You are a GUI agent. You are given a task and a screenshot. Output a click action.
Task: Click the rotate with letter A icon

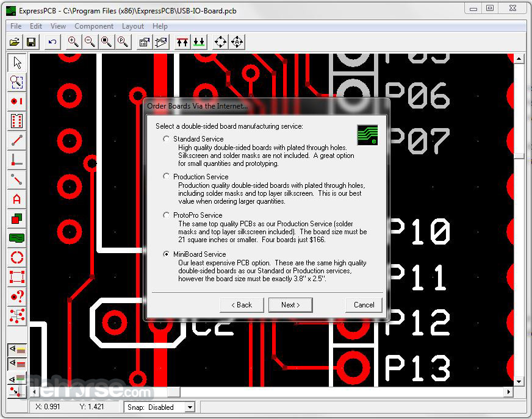click(237, 42)
